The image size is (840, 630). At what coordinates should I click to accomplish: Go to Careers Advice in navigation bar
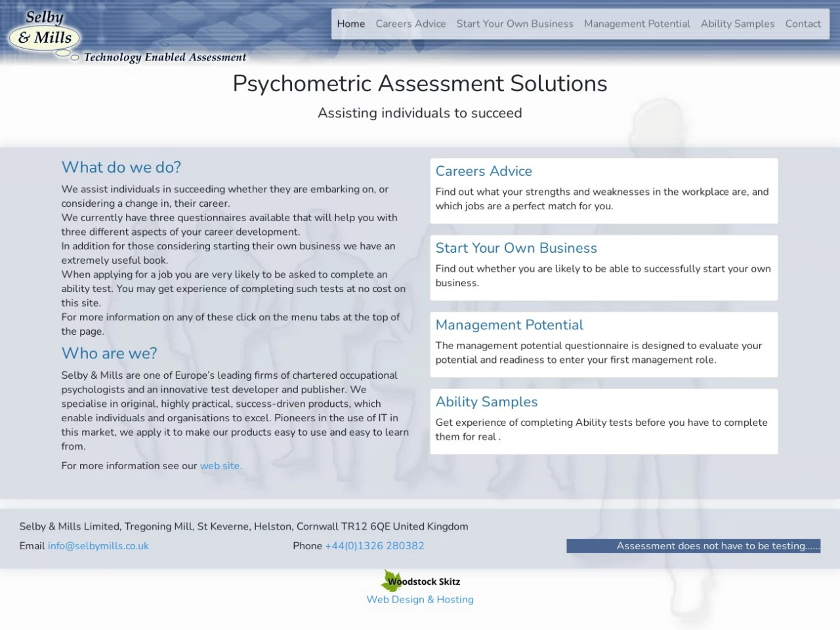410,24
